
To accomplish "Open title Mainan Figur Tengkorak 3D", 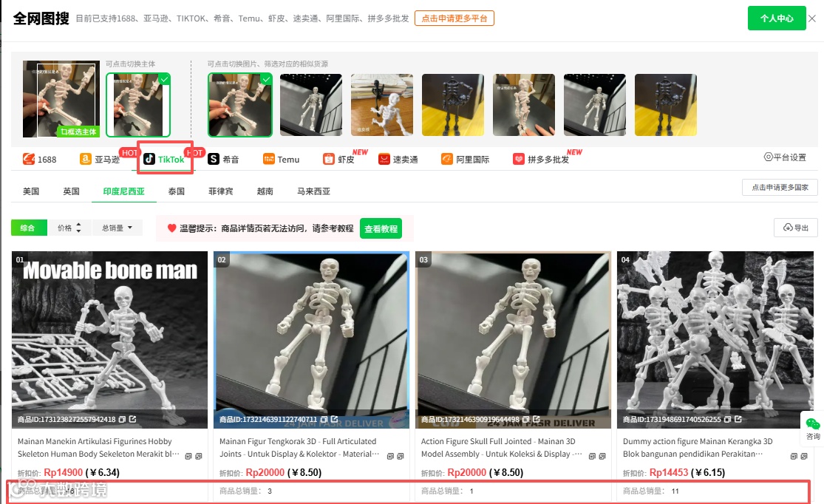I will (299, 448).
